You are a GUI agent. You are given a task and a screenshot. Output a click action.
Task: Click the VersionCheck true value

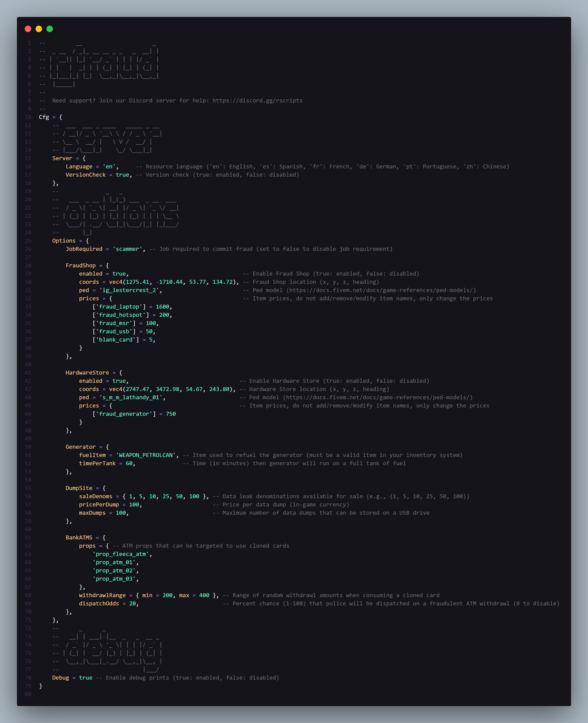click(x=122, y=175)
